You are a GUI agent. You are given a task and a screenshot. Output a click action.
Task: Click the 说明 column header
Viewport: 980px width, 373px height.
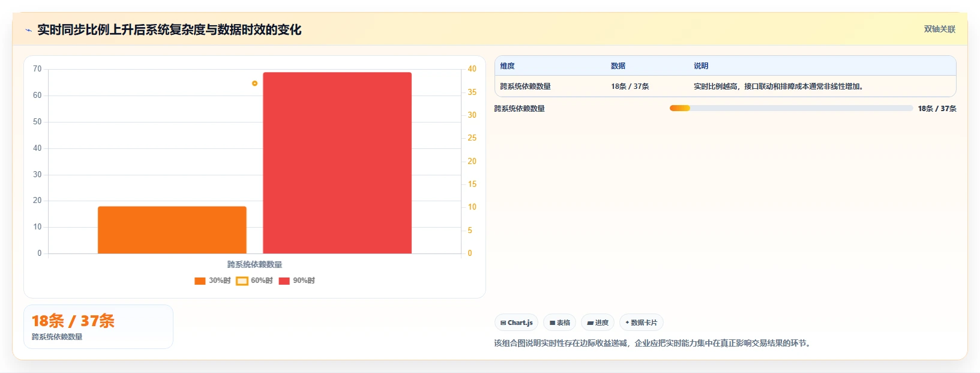pyautogui.click(x=701, y=66)
